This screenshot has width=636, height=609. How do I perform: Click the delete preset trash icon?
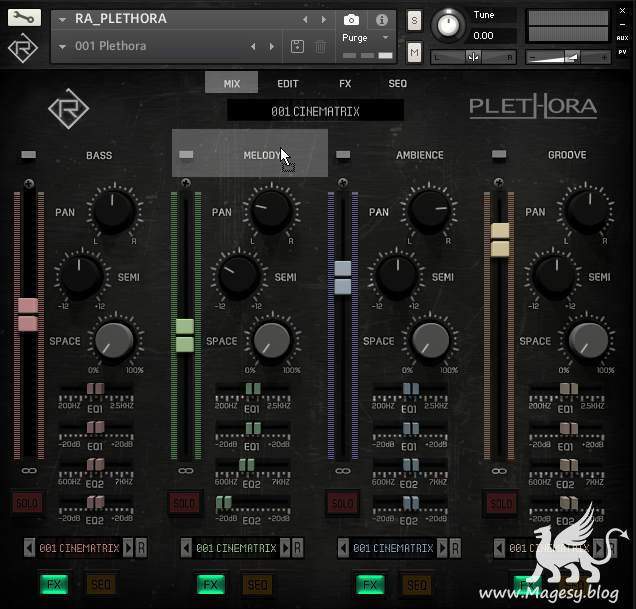point(320,46)
